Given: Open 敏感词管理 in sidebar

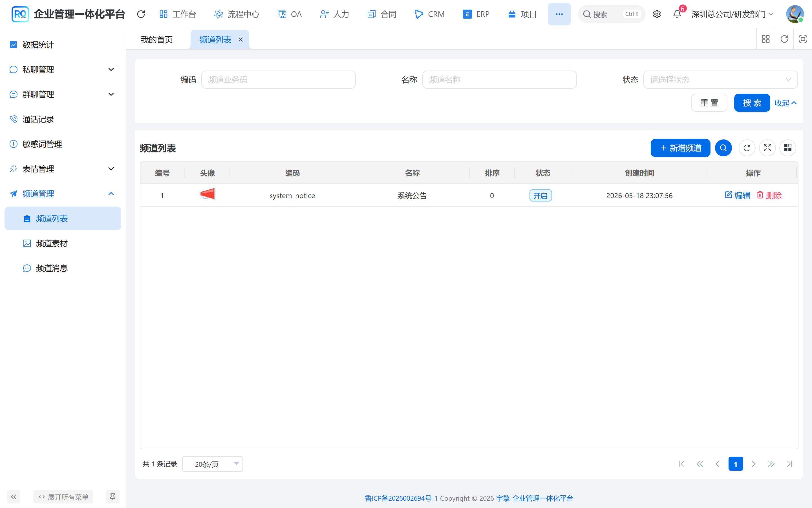Looking at the screenshot, I should tap(63, 144).
